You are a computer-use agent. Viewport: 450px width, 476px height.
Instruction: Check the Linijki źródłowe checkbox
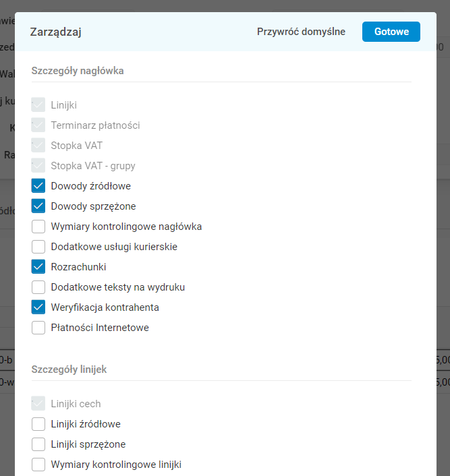click(38, 424)
